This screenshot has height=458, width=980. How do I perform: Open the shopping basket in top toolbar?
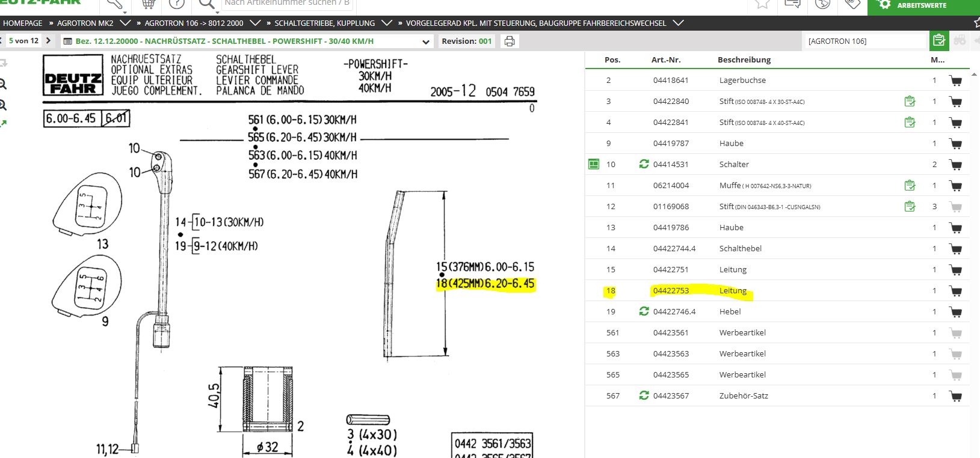pyautogui.click(x=148, y=4)
